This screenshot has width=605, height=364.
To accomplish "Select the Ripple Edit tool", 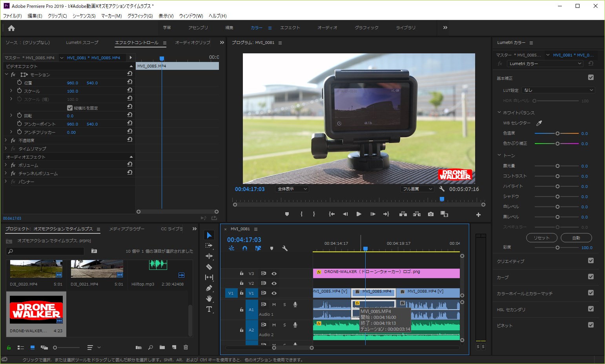I will [x=209, y=256].
